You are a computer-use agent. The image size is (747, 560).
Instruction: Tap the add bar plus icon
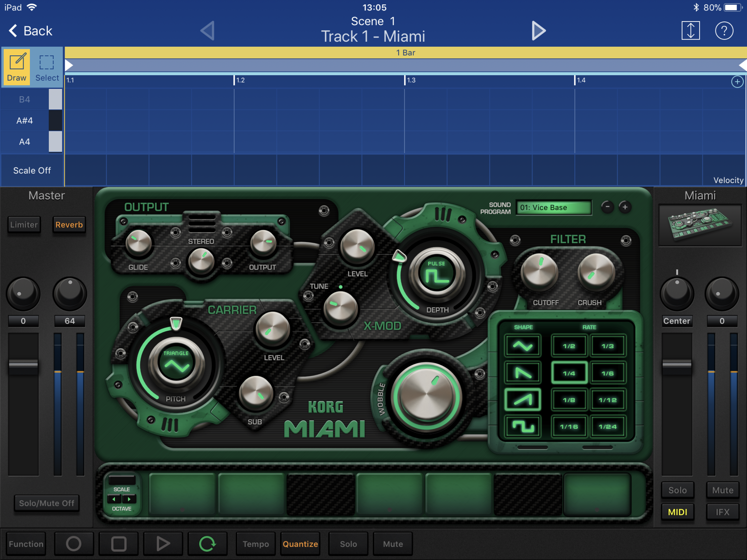point(737,82)
